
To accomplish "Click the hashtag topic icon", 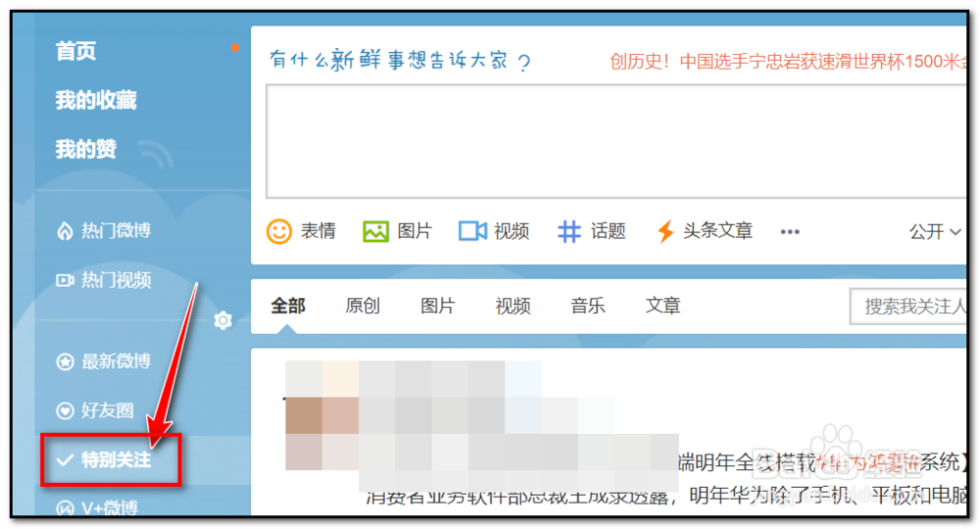I will click(568, 232).
